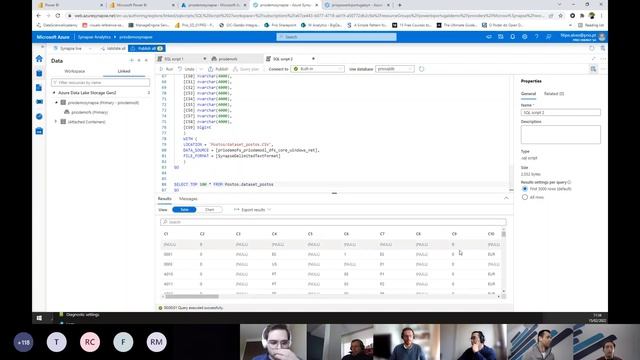Click the results horizontal scrollbar thumb
This screenshot has height=360, width=640.
point(192,296)
